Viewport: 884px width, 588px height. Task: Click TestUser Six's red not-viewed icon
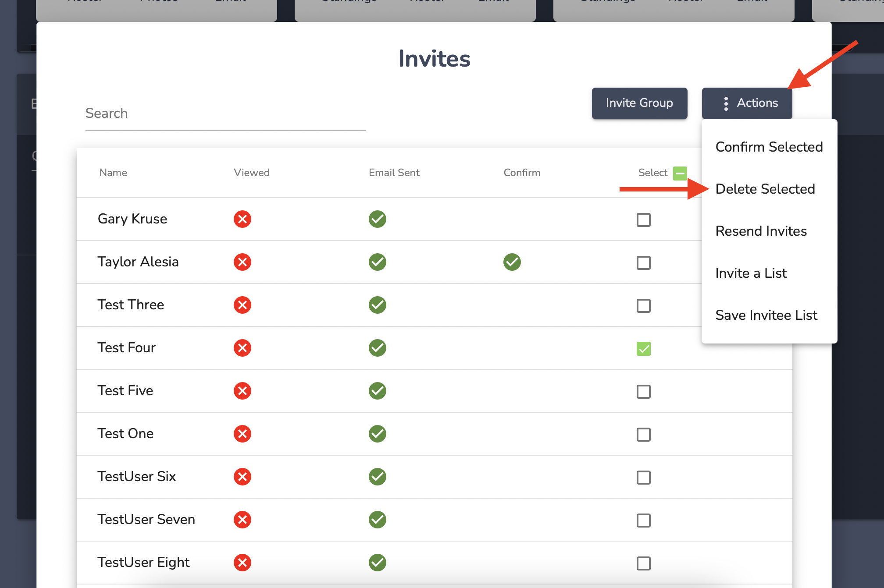(x=242, y=477)
